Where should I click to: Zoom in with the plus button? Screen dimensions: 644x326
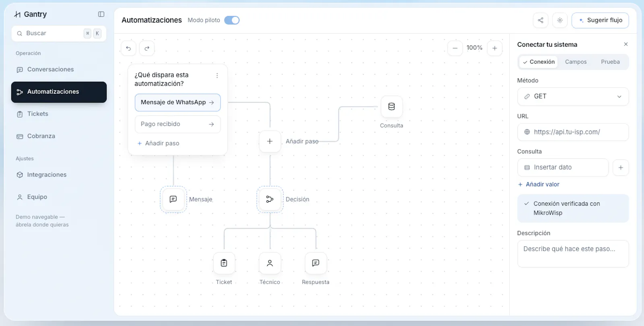coord(495,48)
